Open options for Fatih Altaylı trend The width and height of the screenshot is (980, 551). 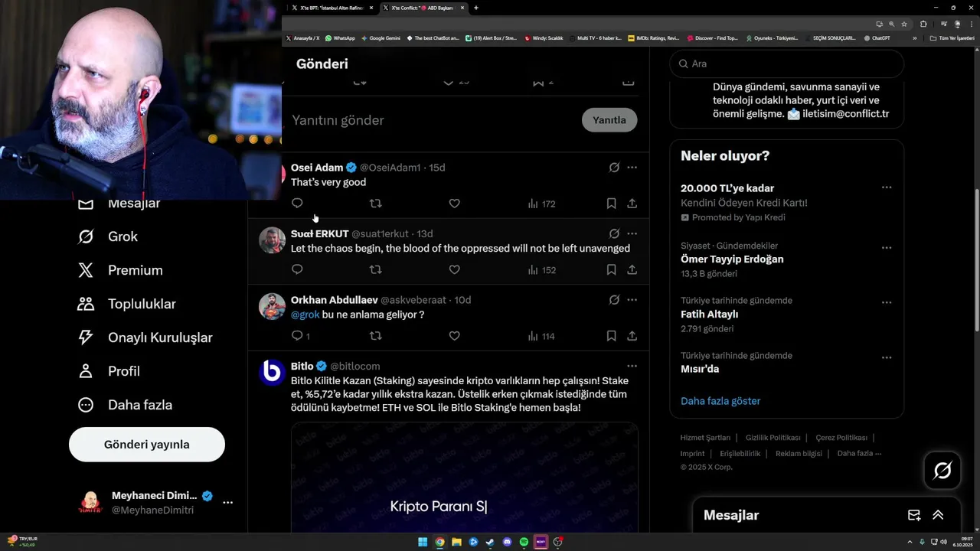click(887, 302)
